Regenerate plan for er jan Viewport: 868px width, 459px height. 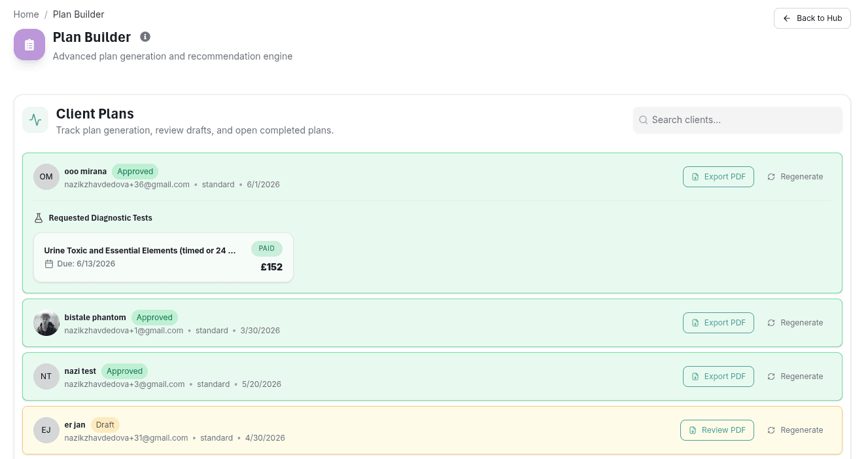click(x=795, y=430)
